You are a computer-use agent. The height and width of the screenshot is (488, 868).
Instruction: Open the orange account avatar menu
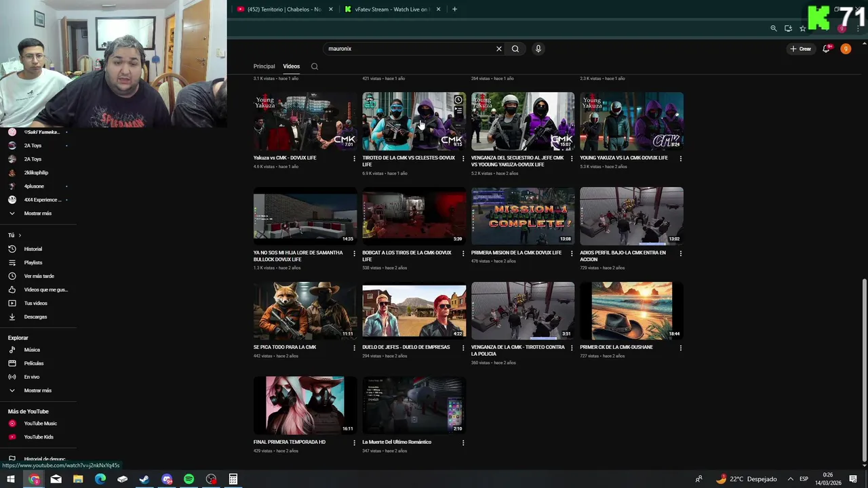click(x=846, y=49)
